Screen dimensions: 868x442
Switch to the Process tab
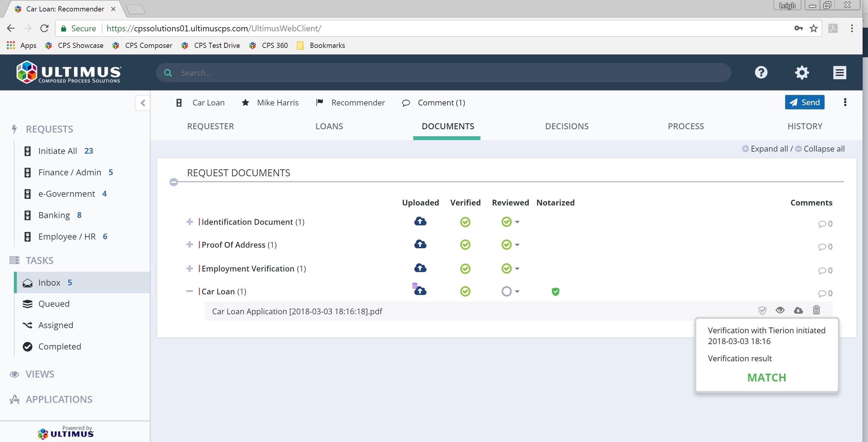(685, 126)
